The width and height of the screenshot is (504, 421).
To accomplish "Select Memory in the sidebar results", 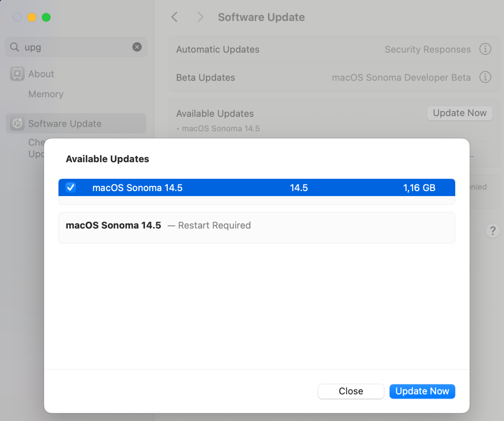I will coord(46,94).
